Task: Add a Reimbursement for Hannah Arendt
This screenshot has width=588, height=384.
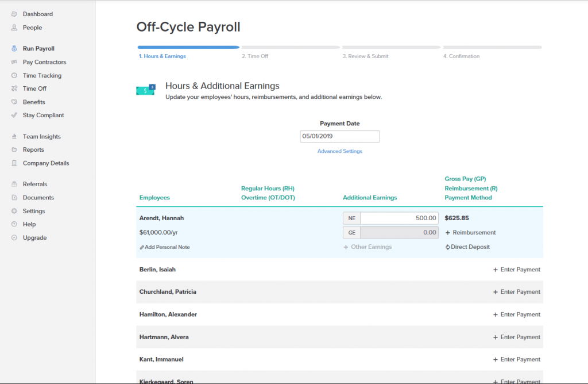Action: point(471,232)
